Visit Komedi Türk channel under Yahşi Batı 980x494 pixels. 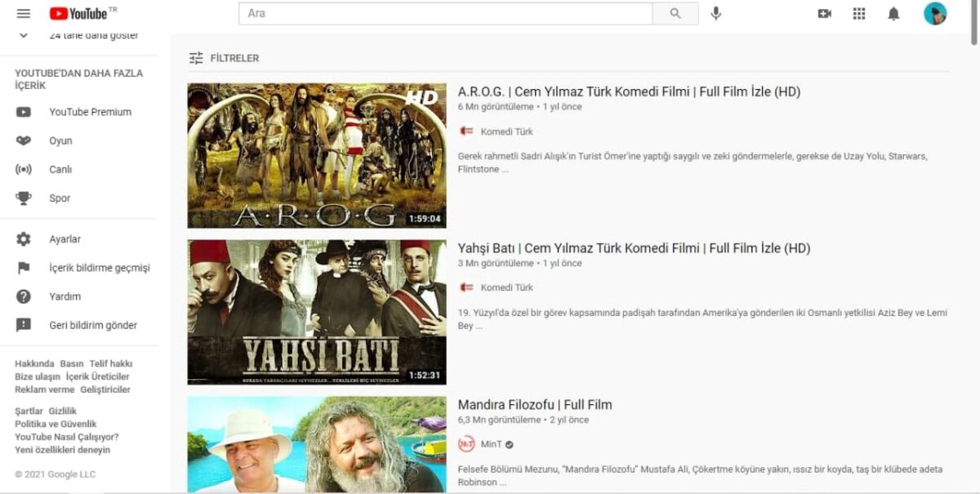pyautogui.click(x=506, y=287)
